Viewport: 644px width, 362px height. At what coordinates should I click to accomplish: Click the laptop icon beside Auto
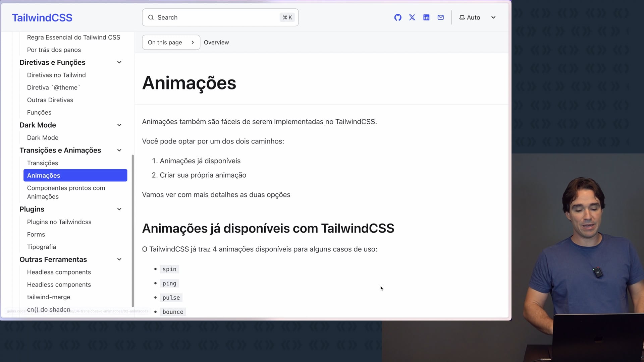(462, 17)
